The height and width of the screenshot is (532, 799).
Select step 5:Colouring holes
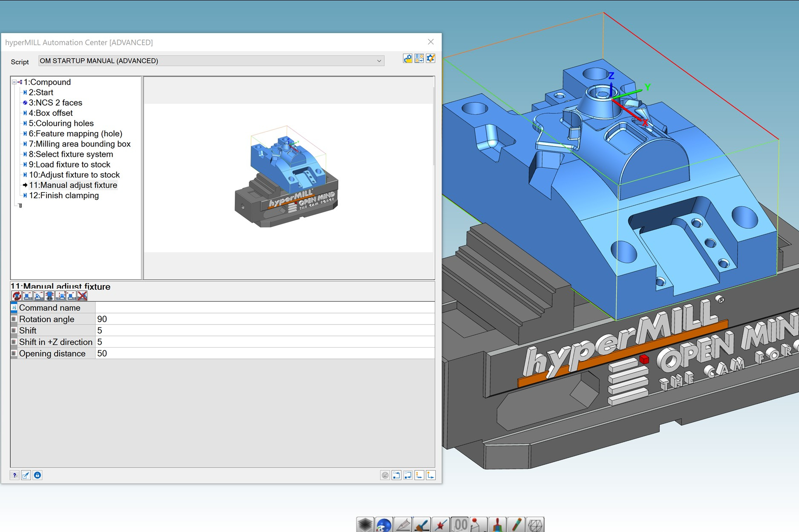pyautogui.click(x=61, y=123)
